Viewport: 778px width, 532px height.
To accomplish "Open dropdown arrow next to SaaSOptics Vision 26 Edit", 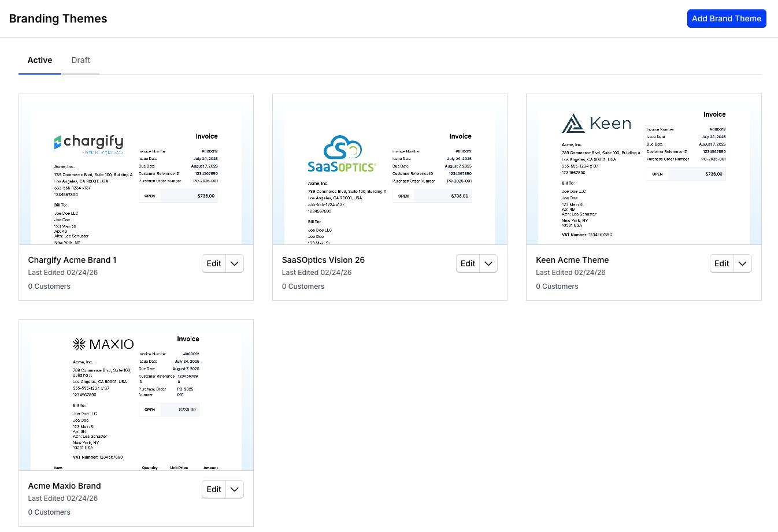I will click(x=488, y=263).
